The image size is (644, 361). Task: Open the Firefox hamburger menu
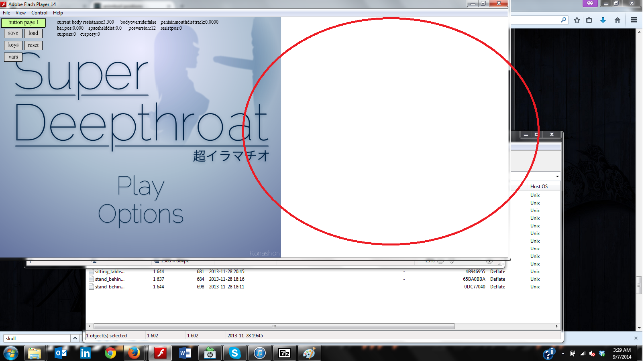click(x=634, y=20)
